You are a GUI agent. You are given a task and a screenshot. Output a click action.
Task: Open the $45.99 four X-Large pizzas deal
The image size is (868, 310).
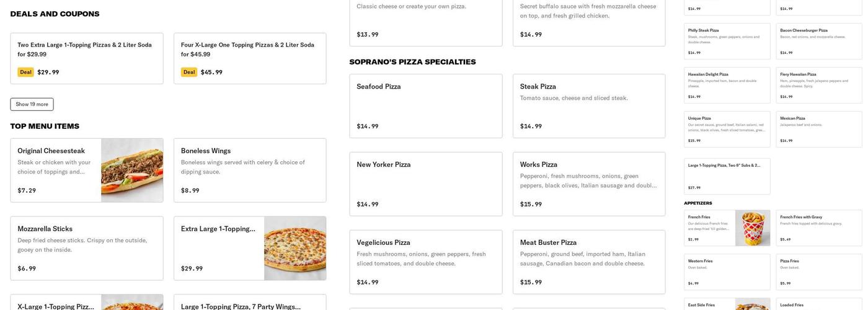coord(250,58)
